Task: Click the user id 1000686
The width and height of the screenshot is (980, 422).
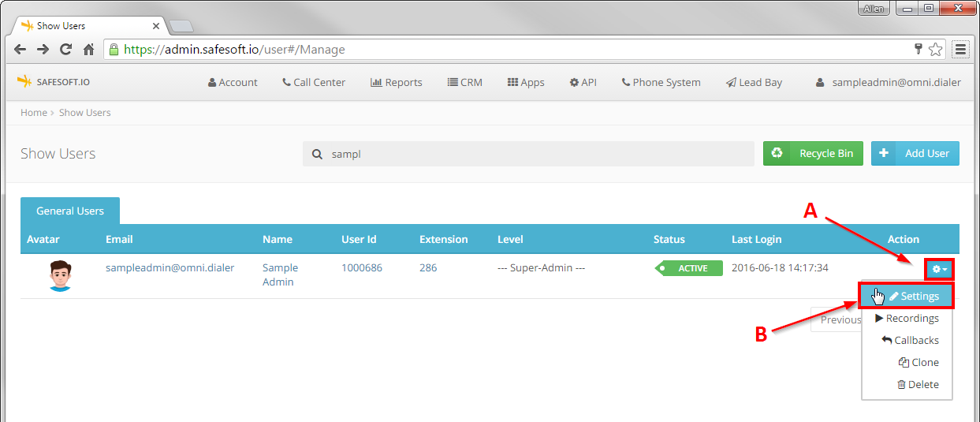Action: coord(362,267)
